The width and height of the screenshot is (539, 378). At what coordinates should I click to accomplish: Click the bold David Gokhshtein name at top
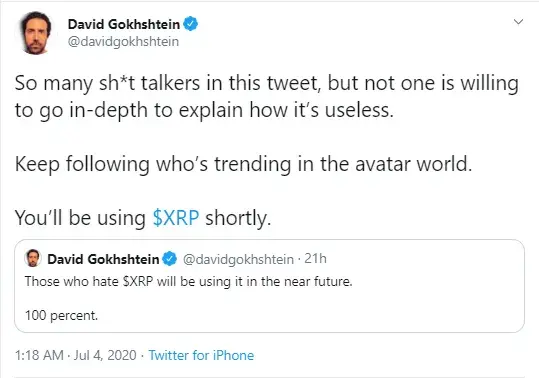124,24
